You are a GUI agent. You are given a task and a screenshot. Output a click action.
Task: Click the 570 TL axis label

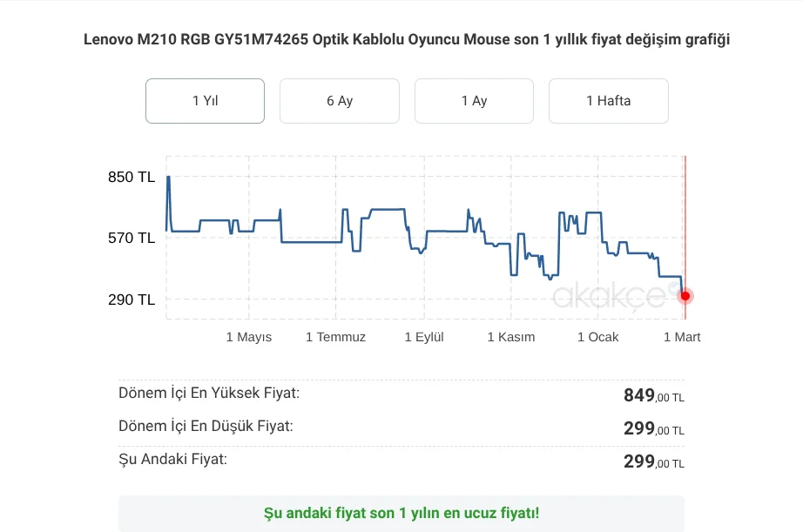tap(132, 238)
